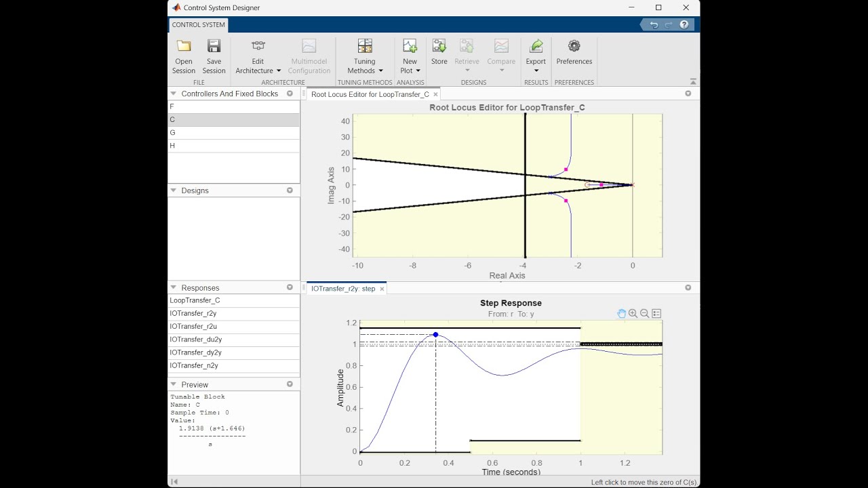Collapse the toolstrip with the bottom-right arrow
Image resolution: width=868 pixels, height=488 pixels.
tap(693, 81)
